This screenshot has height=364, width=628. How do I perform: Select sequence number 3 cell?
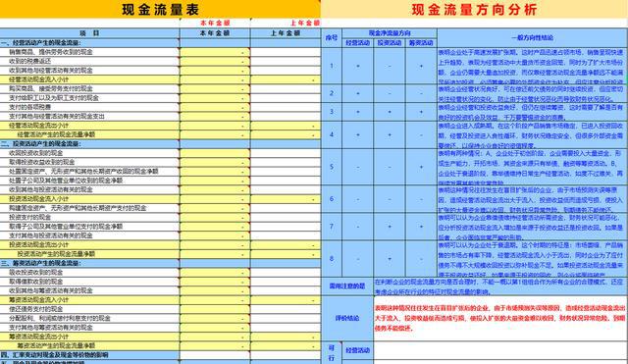pos(332,112)
